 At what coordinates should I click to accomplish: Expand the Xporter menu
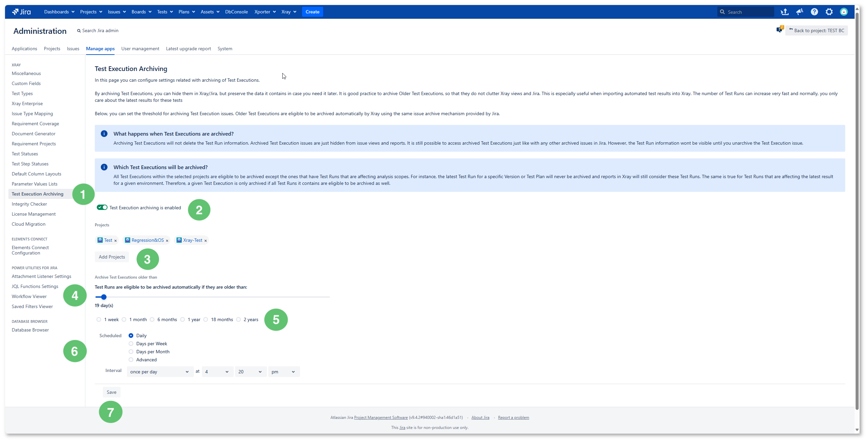pos(265,12)
